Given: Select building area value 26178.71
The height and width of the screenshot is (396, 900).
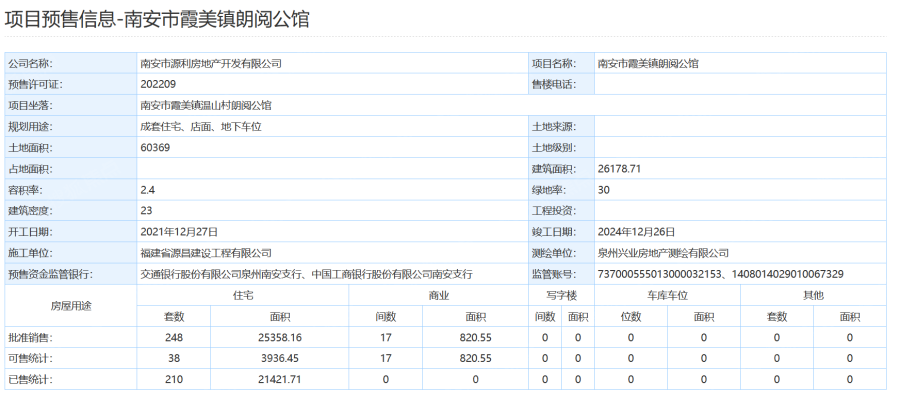Looking at the screenshot, I should coord(619,169).
